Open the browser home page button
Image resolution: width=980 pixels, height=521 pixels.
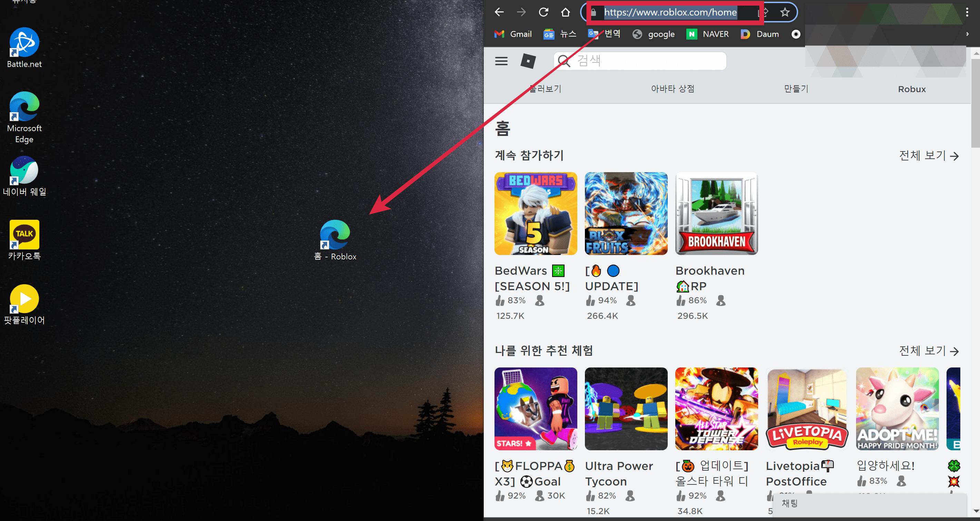click(x=565, y=12)
